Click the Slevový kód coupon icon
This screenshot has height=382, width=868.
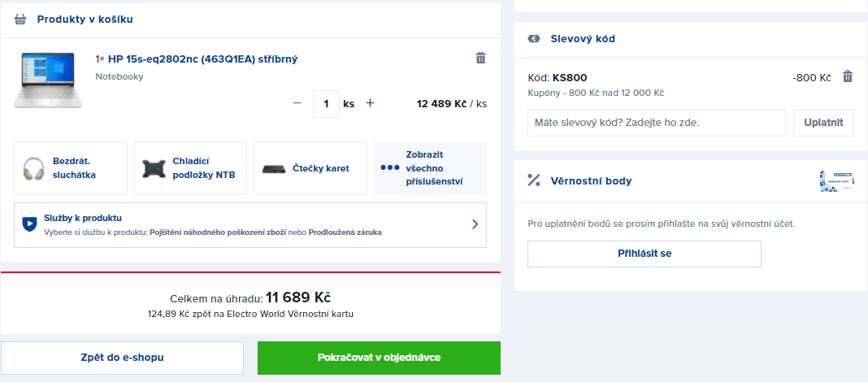(534, 39)
